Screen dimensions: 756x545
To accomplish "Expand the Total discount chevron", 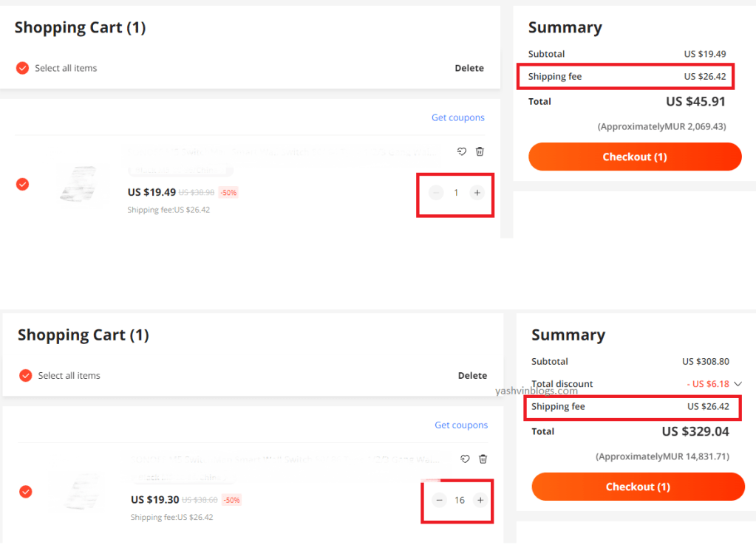I will (738, 384).
